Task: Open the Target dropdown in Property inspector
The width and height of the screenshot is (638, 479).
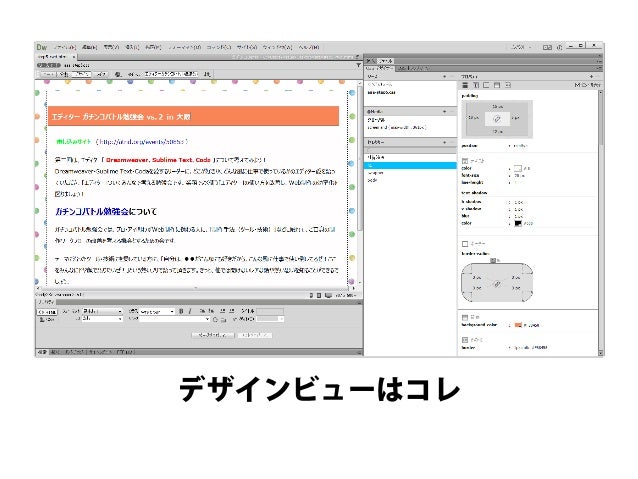Action: point(270,319)
